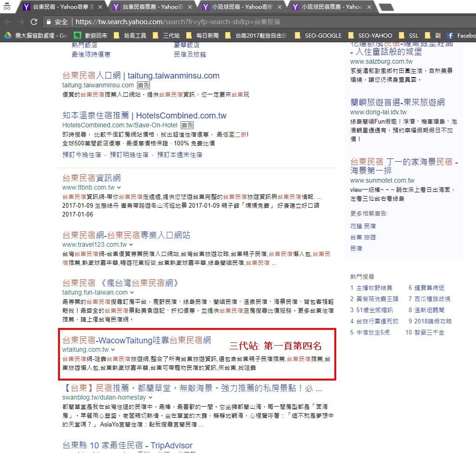
Task: Go back to the previous page
Action: click(8, 22)
